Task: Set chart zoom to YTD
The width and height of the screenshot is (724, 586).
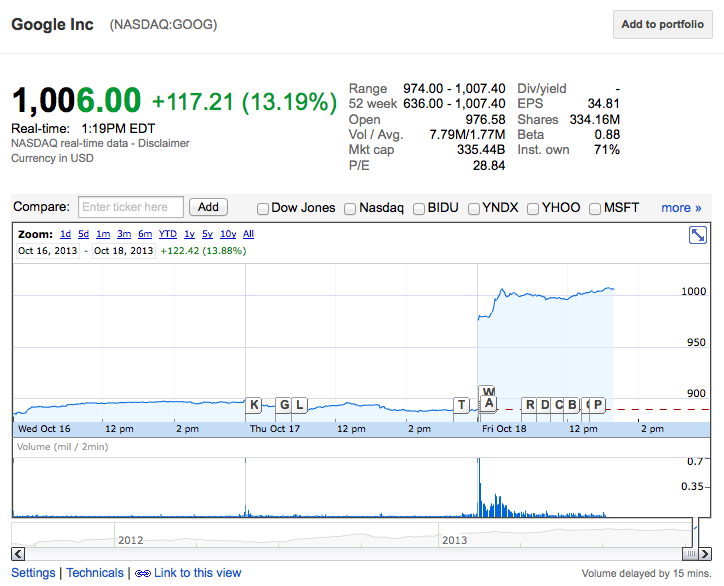Action: coord(168,234)
